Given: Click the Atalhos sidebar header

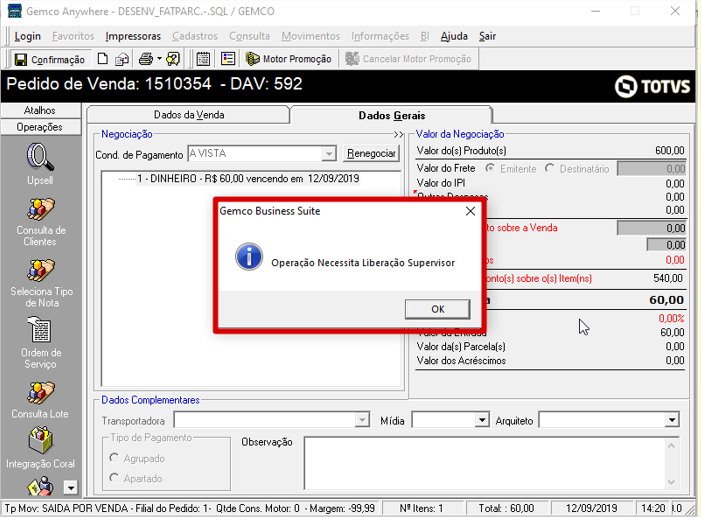Looking at the screenshot, I should pyautogui.click(x=40, y=110).
